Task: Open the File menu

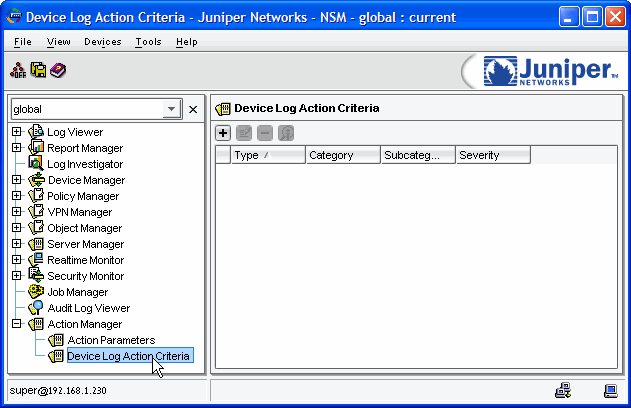Action: coord(23,42)
